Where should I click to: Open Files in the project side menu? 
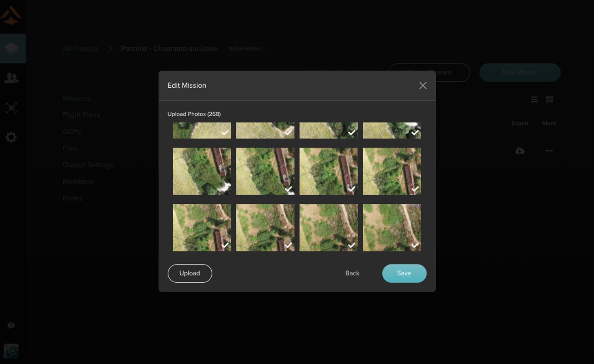click(70, 148)
